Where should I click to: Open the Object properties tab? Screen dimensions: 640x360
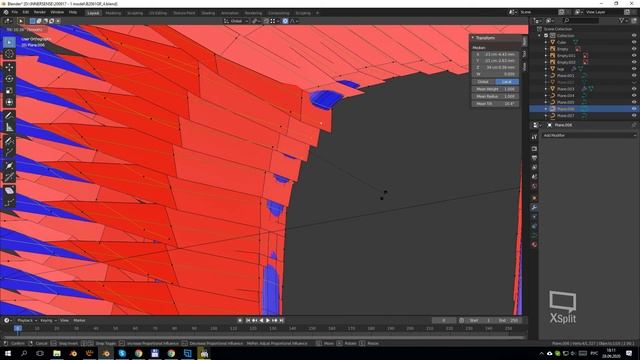click(534, 198)
